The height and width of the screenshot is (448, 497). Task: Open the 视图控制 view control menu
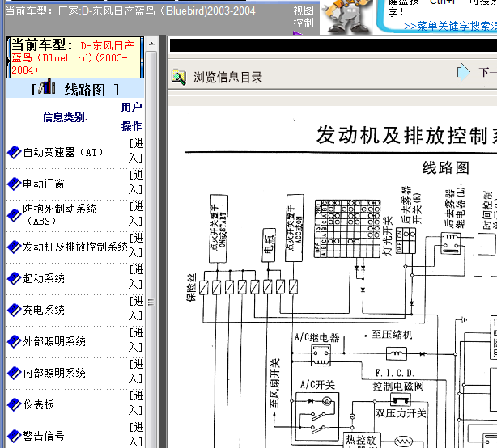tap(304, 17)
